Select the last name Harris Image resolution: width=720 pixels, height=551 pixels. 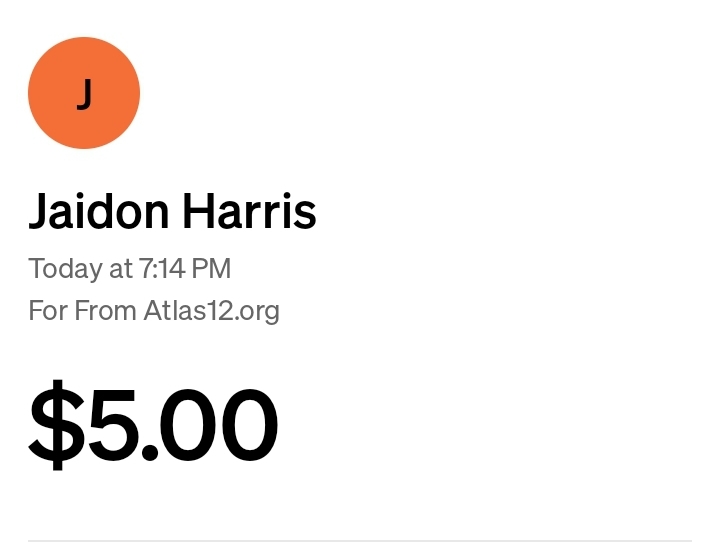(x=250, y=211)
